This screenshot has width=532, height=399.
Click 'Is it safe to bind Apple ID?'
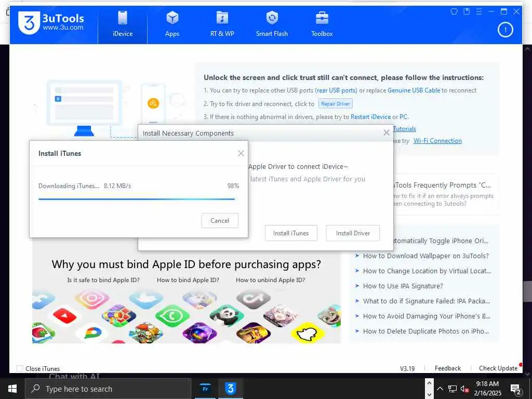[x=103, y=280]
